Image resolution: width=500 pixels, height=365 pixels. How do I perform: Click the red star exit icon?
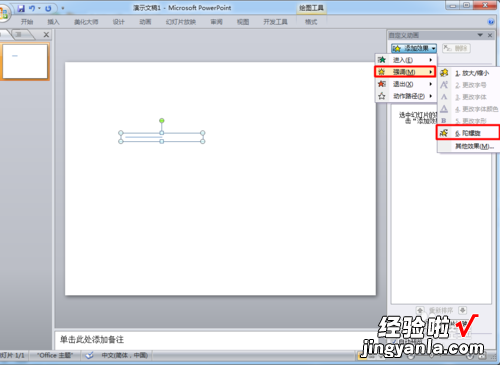coord(382,84)
